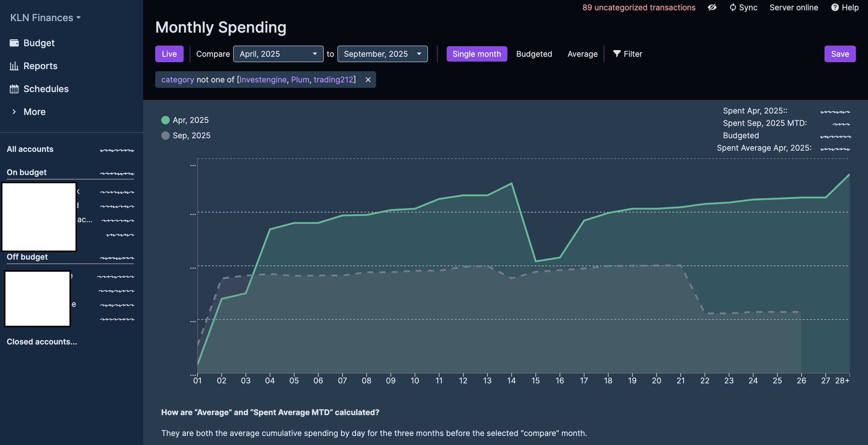
Task: Select the Single month mode
Action: click(477, 54)
